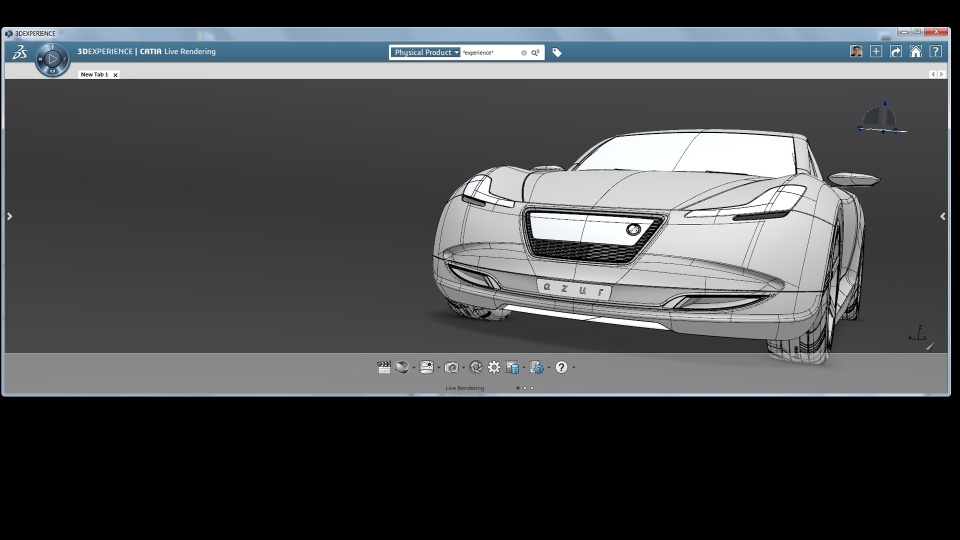The width and height of the screenshot is (960, 540).
Task: Click the camera snapshot tool
Action: click(451, 368)
